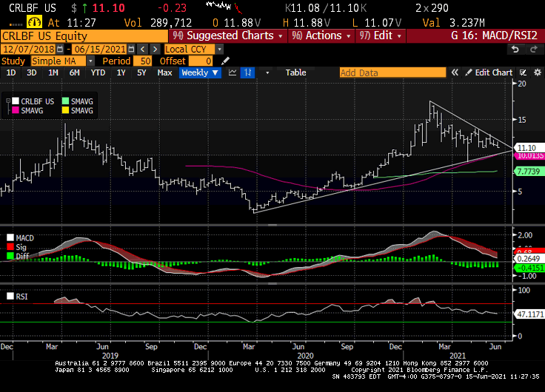Click the start date field 12/07/2018
This screenshot has height=392, width=545.
coord(29,50)
